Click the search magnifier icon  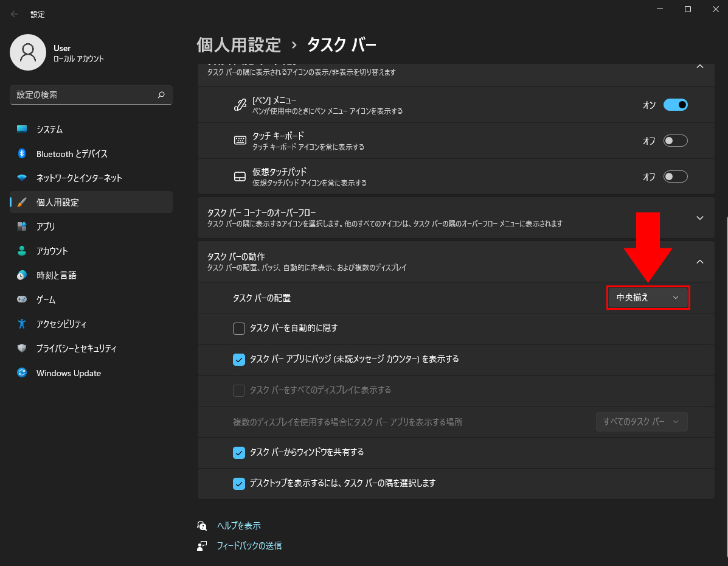(161, 95)
